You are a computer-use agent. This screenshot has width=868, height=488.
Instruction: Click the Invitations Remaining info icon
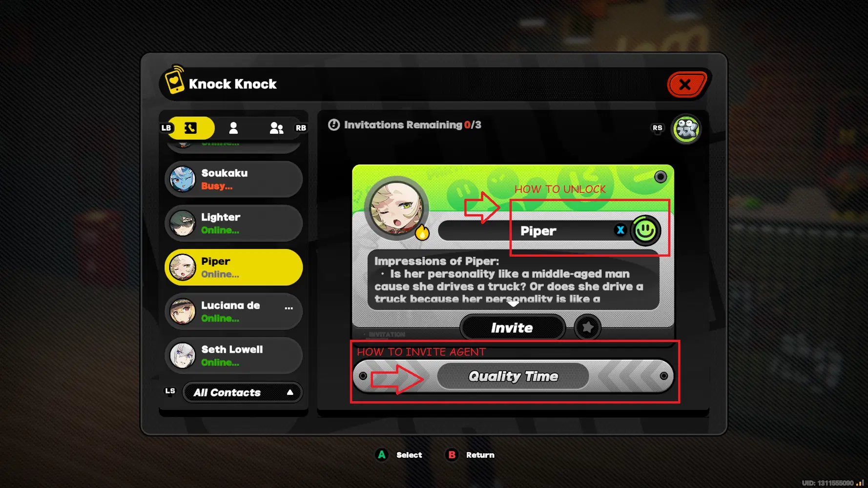(334, 125)
